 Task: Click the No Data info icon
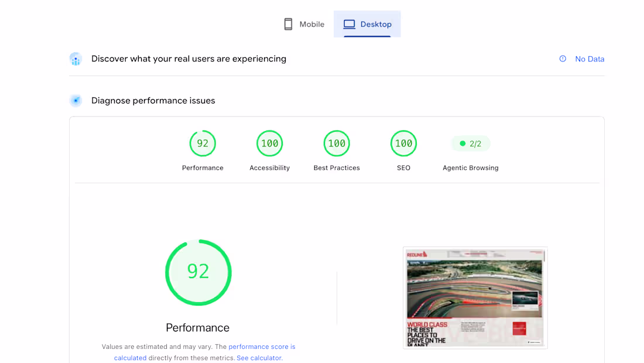click(563, 59)
